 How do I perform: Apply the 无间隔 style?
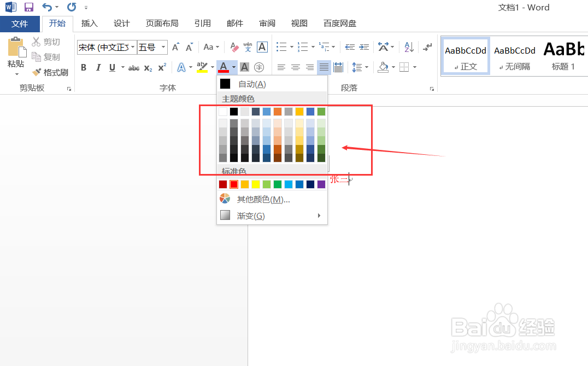coord(515,57)
